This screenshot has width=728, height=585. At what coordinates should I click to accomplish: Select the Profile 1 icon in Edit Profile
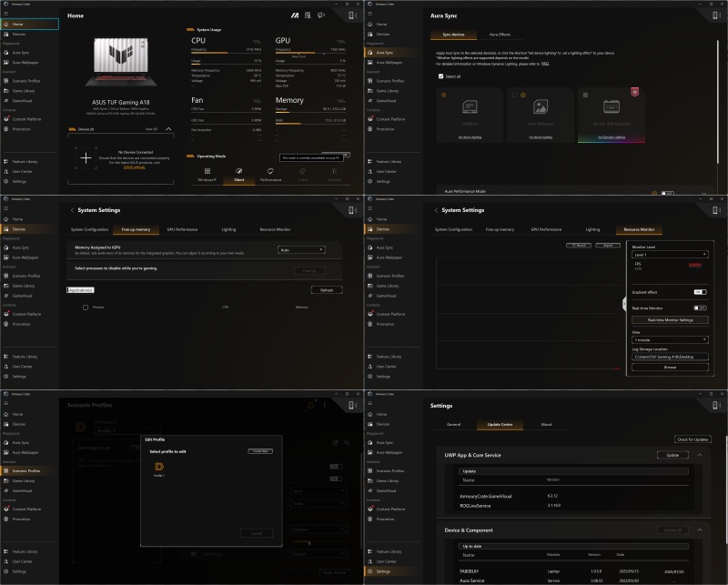coord(159,469)
